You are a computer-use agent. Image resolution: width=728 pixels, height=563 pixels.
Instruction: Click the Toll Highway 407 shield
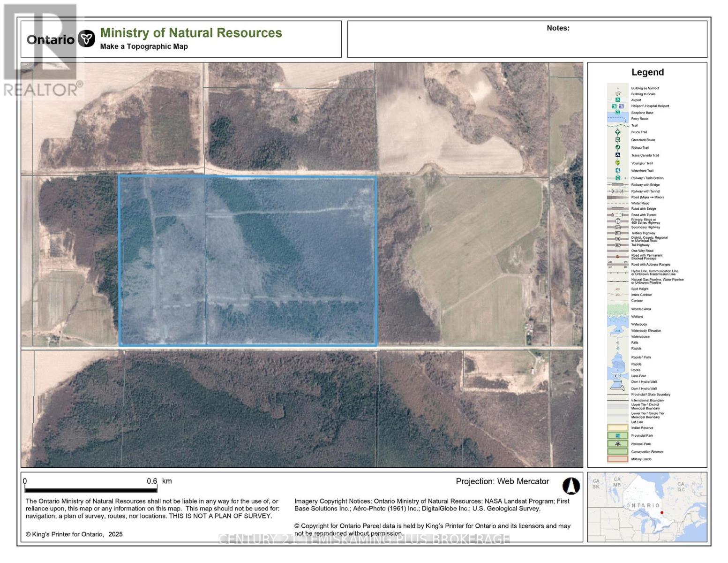point(618,245)
